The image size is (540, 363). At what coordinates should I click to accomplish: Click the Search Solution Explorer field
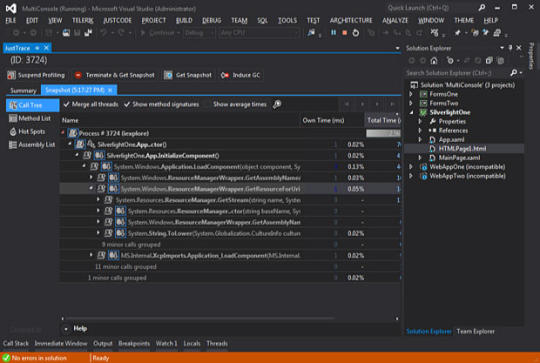[456, 73]
